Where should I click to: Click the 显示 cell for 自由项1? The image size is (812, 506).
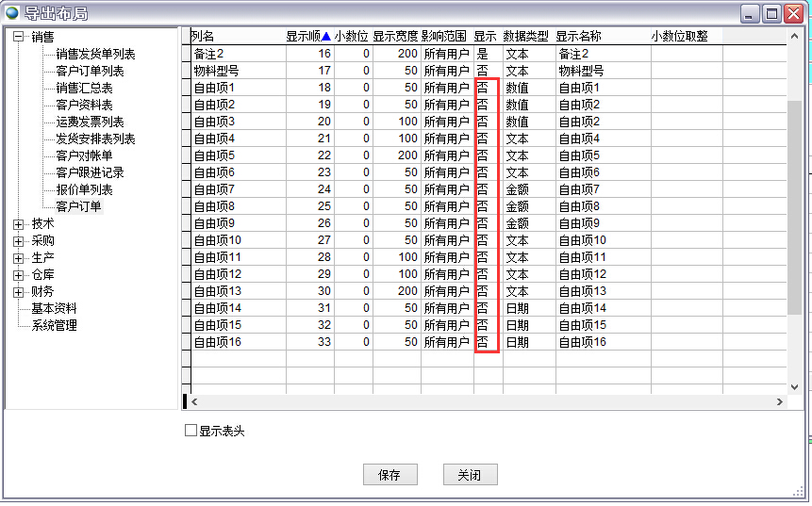(485, 88)
